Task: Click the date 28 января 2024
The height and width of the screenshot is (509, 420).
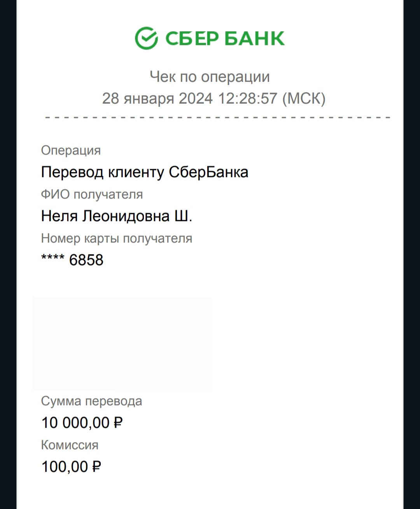Action: point(157,98)
